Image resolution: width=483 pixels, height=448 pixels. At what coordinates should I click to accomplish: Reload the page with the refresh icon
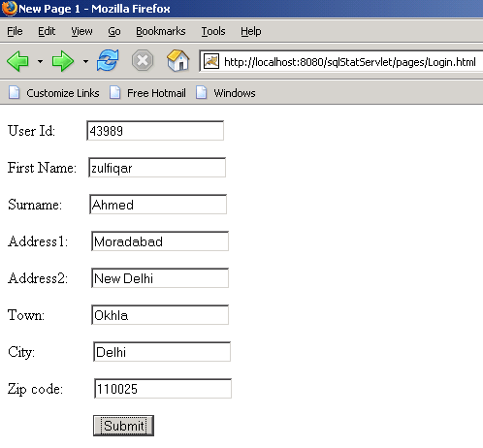pos(108,60)
